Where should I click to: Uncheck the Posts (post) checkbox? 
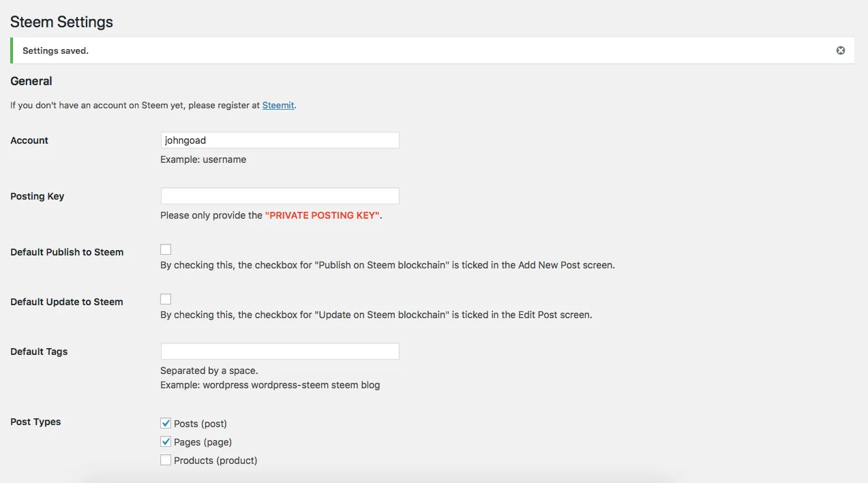coord(166,423)
